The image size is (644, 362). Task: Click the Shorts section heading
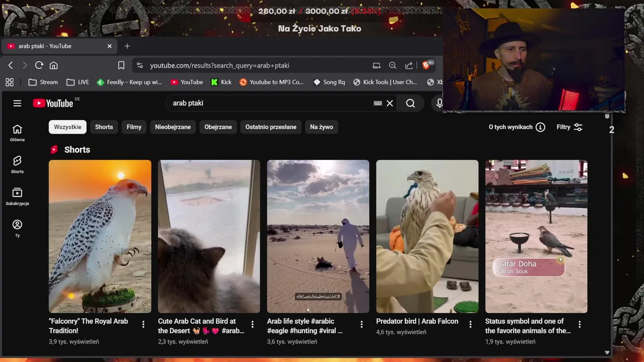click(x=77, y=150)
